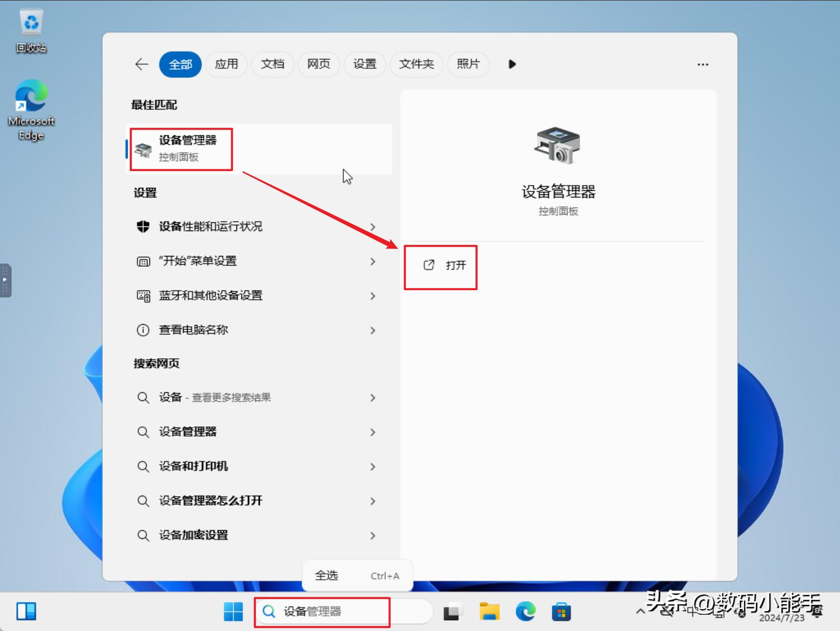This screenshot has width=840, height=631.
Task: Launch Microsoft Edge from the desktop shortcut
Action: (31, 109)
